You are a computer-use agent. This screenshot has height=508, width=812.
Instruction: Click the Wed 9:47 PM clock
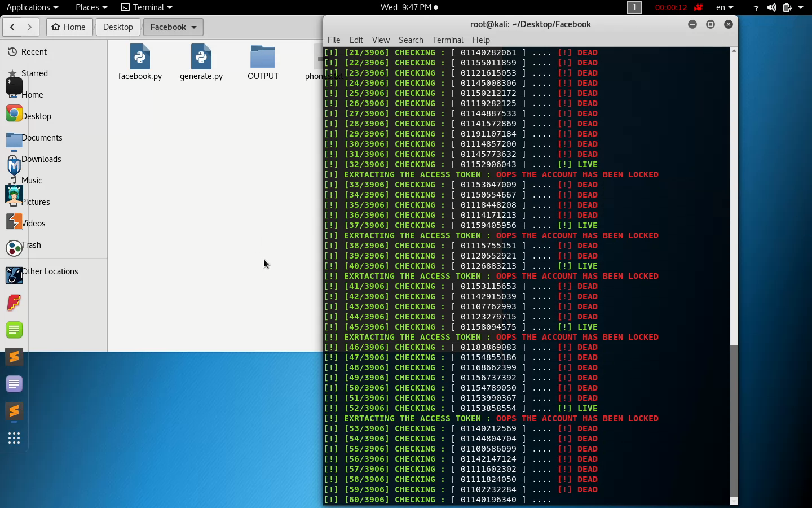[409, 7]
